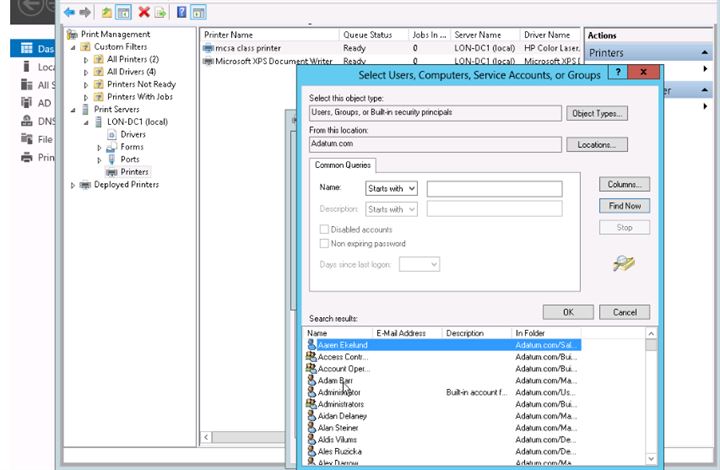The width and height of the screenshot is (720, 470).
Task: Open the Description 'Starts with' dropdown
Action: tap(391, 209)
